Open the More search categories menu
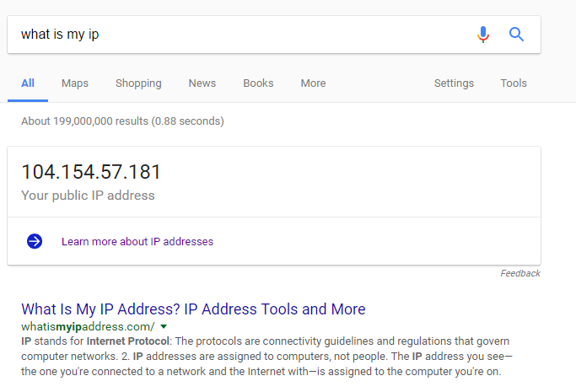This screenshot has width=576, height=392. click(313, 83)
